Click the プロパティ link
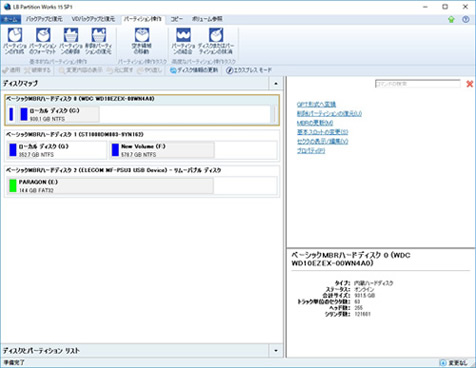The width and height of the screenshot is (476, 368). (x=311, y=151)
